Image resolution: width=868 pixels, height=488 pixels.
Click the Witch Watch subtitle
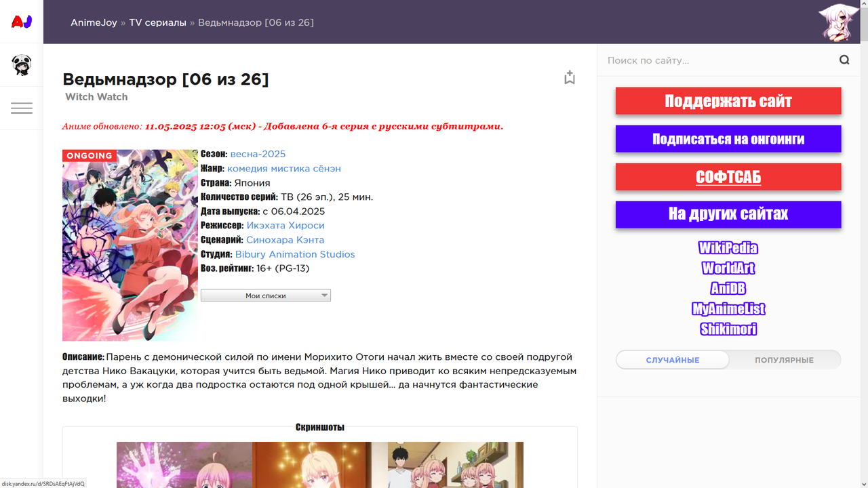coord(96,97)
